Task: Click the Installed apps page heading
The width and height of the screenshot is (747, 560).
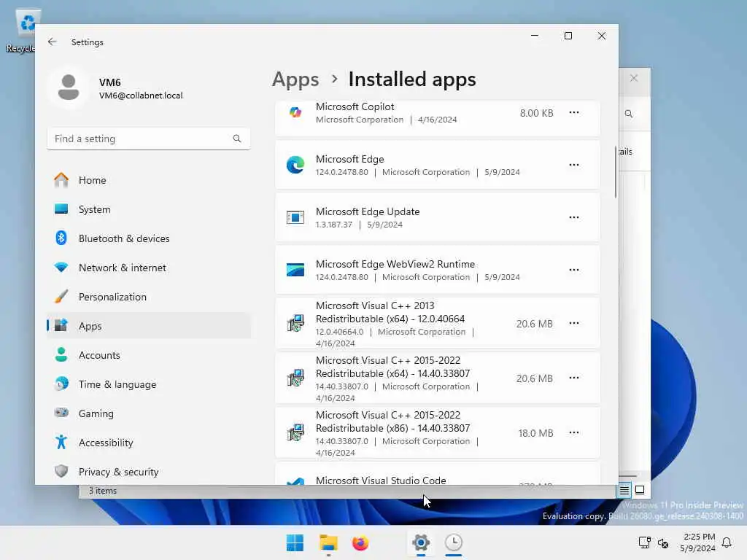Action: (412, 79)
